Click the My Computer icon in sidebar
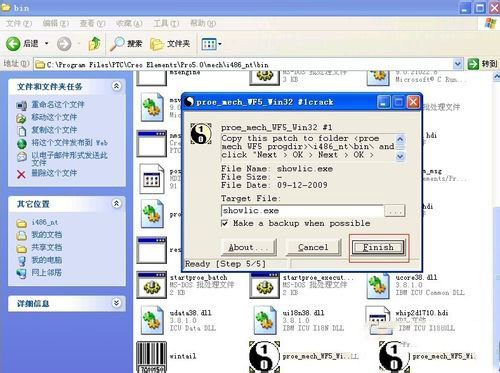Image resolution: width=500 pixels, height=373 pixels. point(22,261)
